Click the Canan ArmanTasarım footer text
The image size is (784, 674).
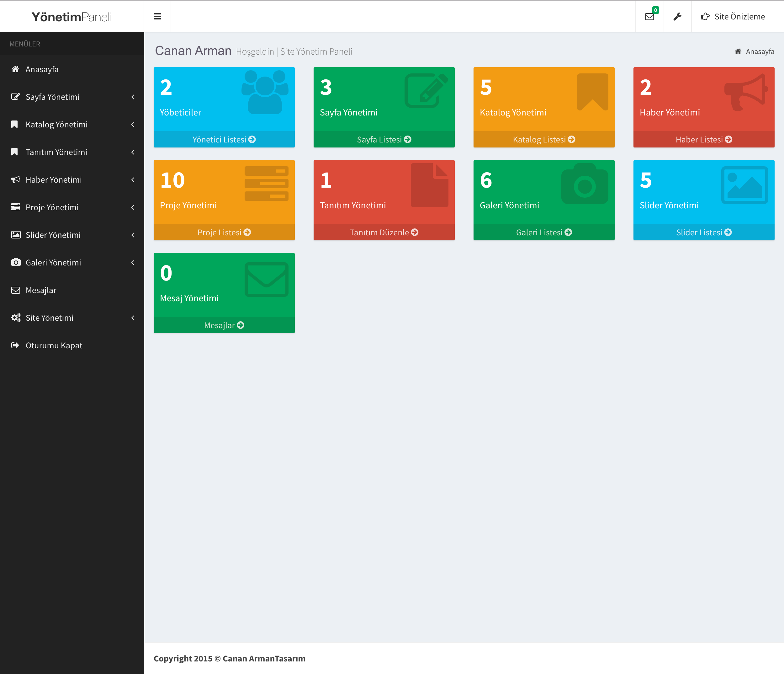tap(264, 659)
